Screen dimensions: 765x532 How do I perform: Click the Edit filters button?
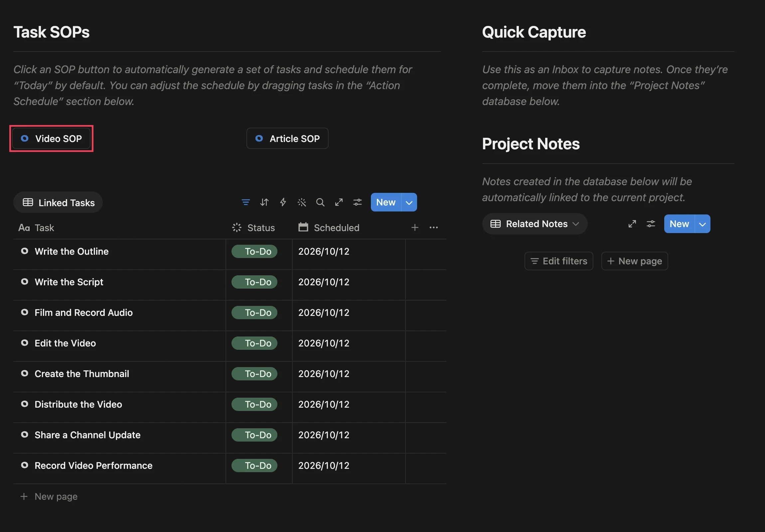pos(559,261)
